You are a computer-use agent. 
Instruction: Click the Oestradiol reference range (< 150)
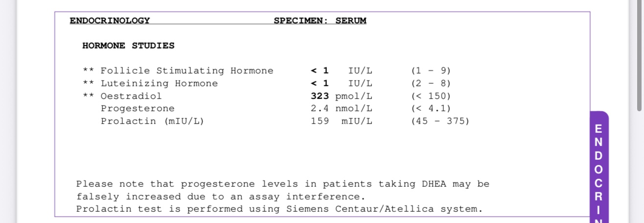[x=431, y=96]
